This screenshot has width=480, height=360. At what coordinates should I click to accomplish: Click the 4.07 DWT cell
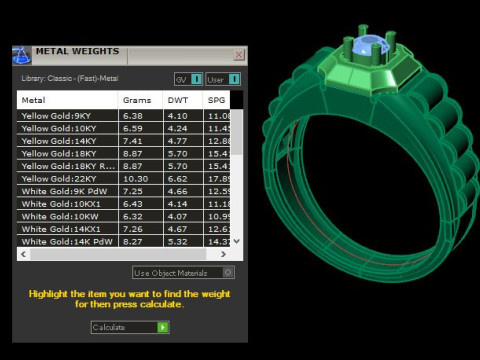183,216
